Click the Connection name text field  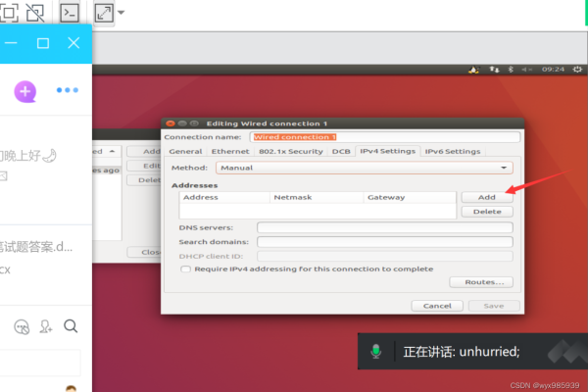point(382,137)
